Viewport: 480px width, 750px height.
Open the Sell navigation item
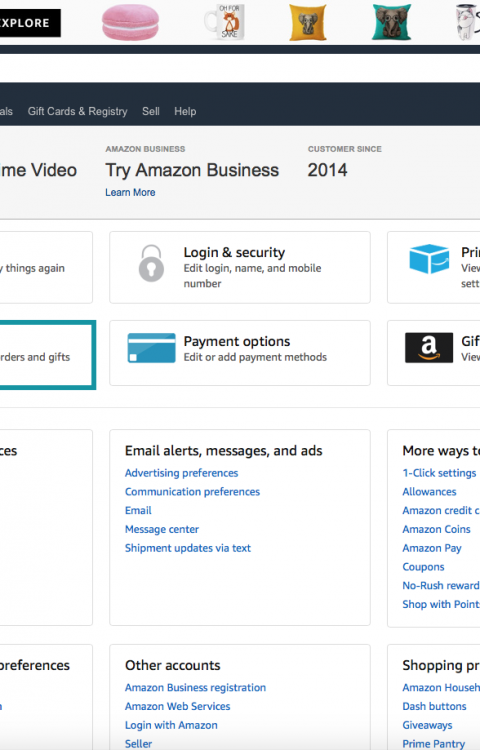(x=151, y=111)
